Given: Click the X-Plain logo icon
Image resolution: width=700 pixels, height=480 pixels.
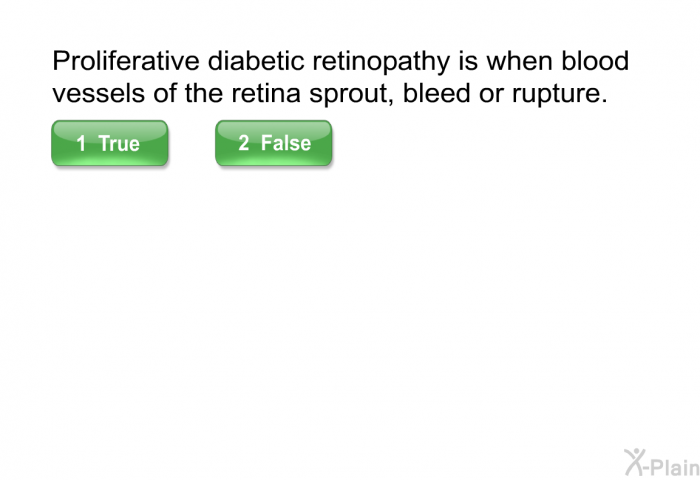Looking at the screenshot, I should [660, 461].
